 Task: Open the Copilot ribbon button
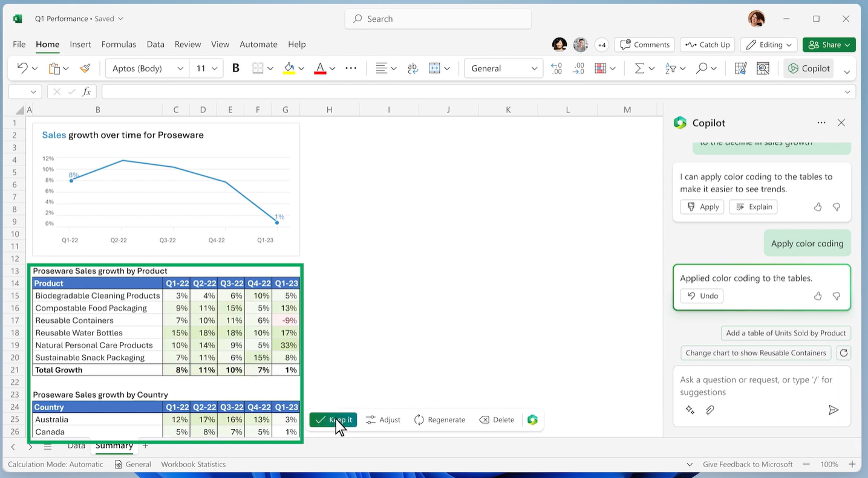click(x=809, y=68)
